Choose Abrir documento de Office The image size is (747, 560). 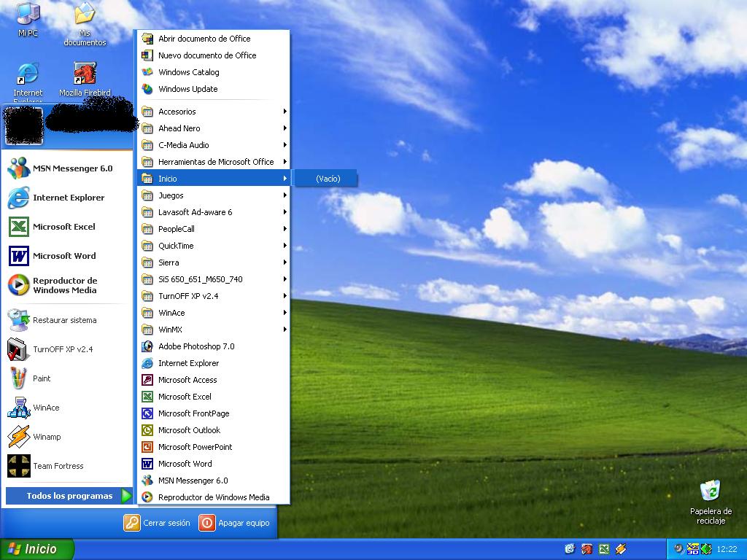204,39
